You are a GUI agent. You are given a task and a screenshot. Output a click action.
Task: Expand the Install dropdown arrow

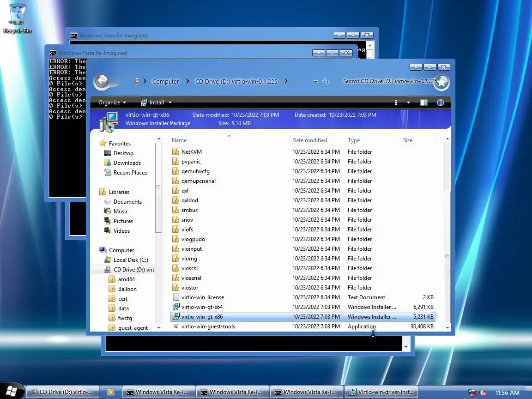coord(170,103)
